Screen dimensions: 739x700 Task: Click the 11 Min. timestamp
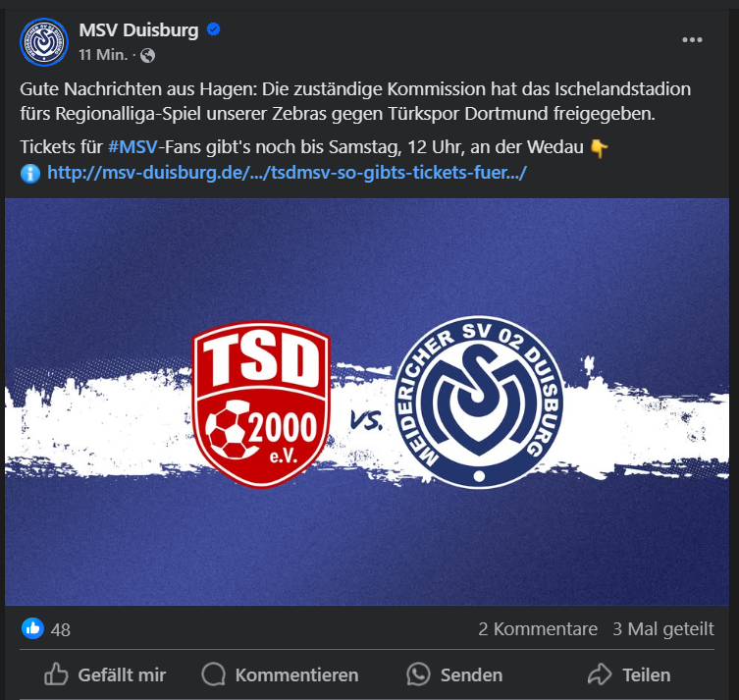click(103, 55)
